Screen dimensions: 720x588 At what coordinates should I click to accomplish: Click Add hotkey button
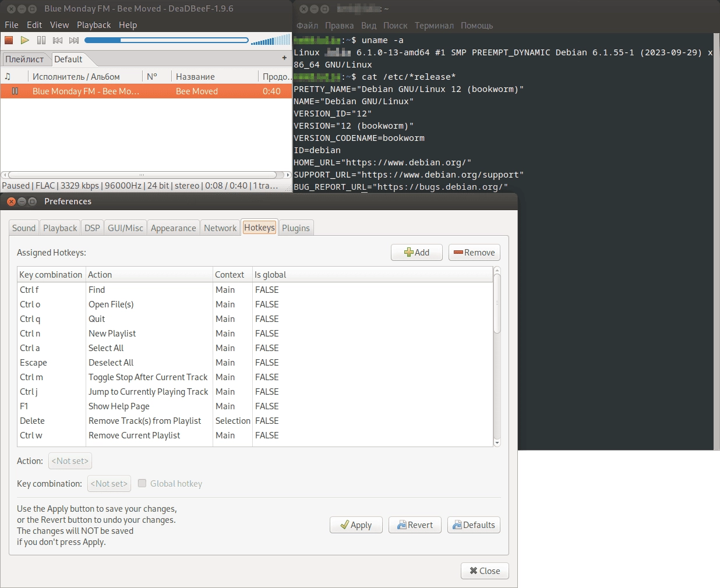(417, 253)
